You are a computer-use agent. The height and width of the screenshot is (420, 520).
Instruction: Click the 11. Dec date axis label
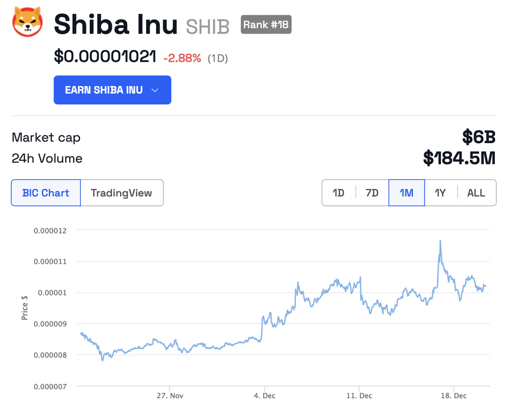click(359, 396)
